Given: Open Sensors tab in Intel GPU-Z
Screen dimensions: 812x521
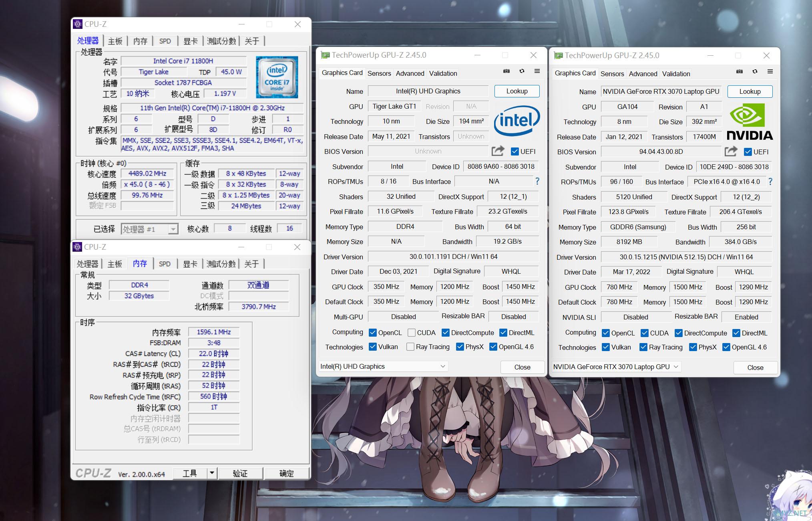Looking at the screenshot, I should tap(379, 73).
